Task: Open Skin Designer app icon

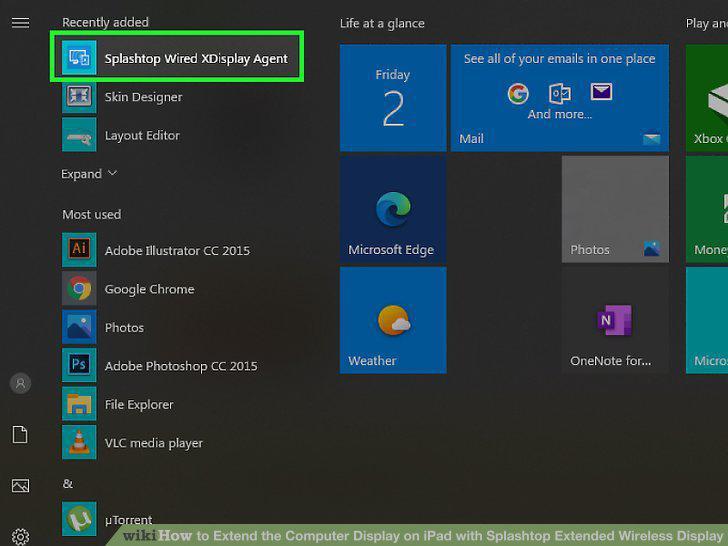Action: click(x=79, y=97)
